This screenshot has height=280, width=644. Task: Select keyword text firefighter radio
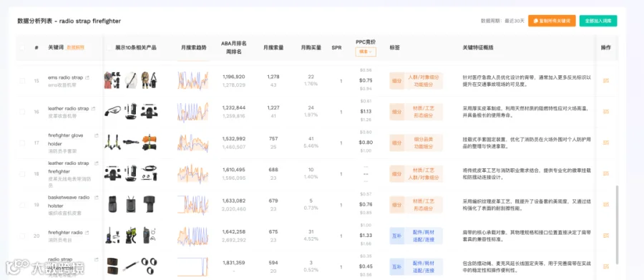point(65,232)
